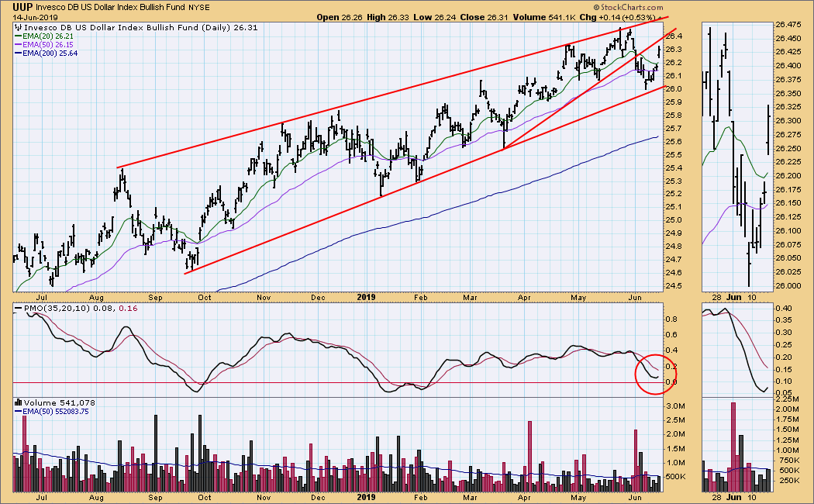Click 'Mar' on the volume panel's date axis
This screenshot has width=814, height=504.
470,498
